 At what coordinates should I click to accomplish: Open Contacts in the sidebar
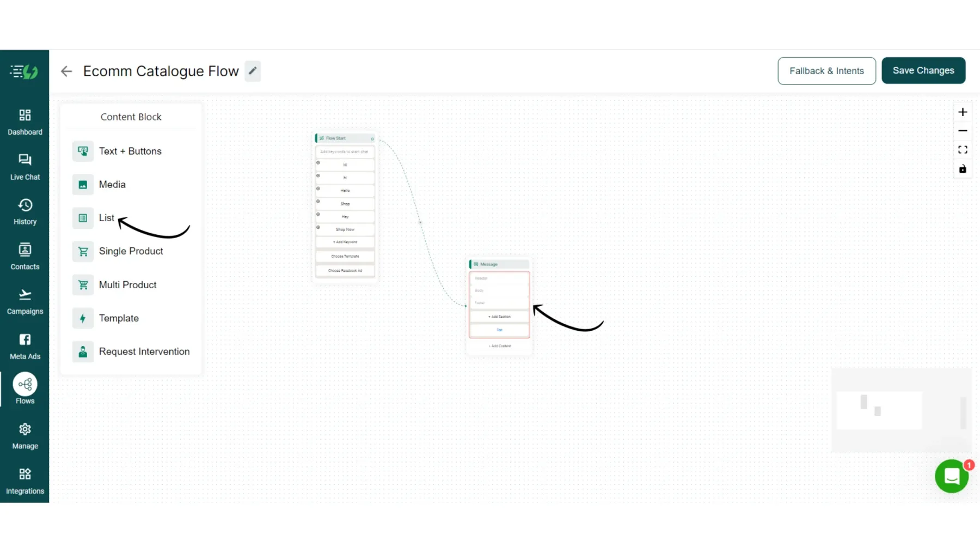pos(24,257)
